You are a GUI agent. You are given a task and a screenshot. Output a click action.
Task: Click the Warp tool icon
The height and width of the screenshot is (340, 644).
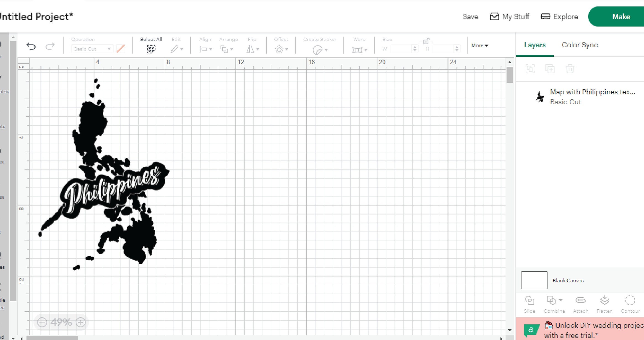click(x=358, y=50)
